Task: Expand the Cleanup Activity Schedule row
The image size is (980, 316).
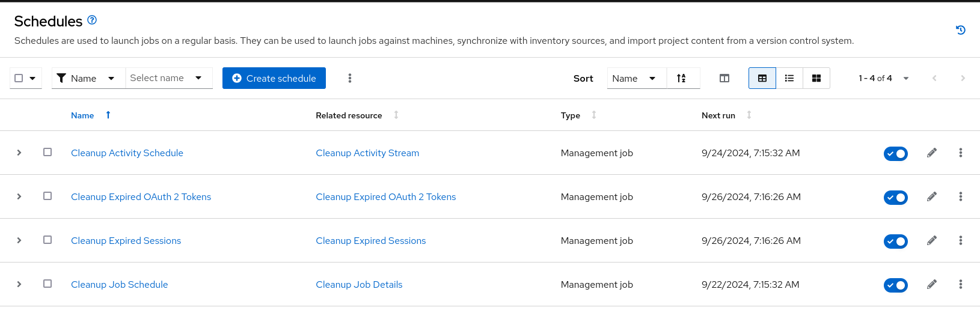Action: pyautogui.click(x=19, y=153)
